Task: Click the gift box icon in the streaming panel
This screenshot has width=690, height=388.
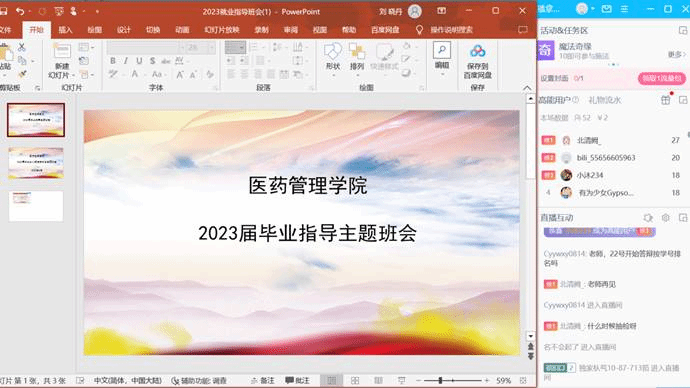Action: click(665, 100)
